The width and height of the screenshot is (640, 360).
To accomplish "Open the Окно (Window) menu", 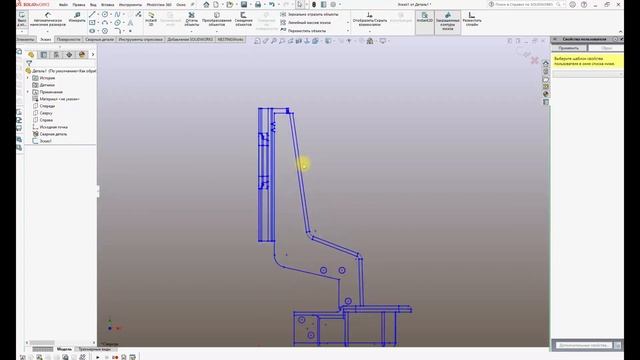I will point(181,4).
